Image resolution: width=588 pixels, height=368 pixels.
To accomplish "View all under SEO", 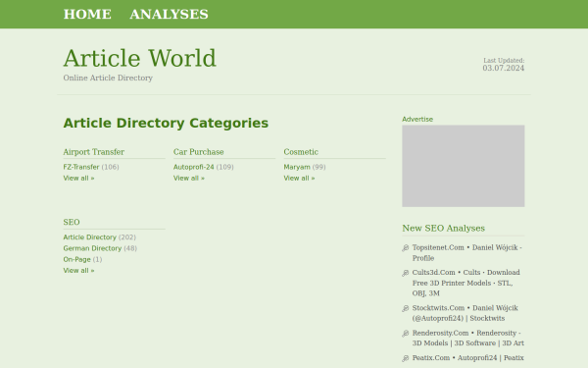I will (x=78, y=271).
